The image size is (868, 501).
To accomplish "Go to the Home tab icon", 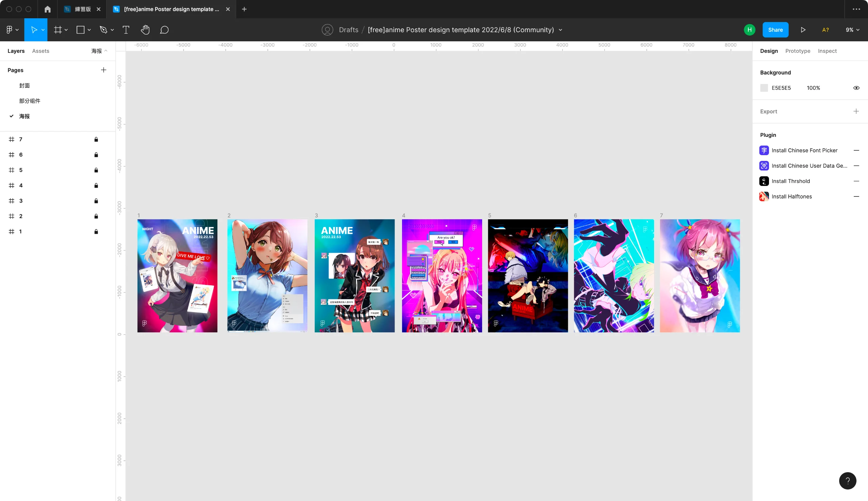I will pos(47,9).
